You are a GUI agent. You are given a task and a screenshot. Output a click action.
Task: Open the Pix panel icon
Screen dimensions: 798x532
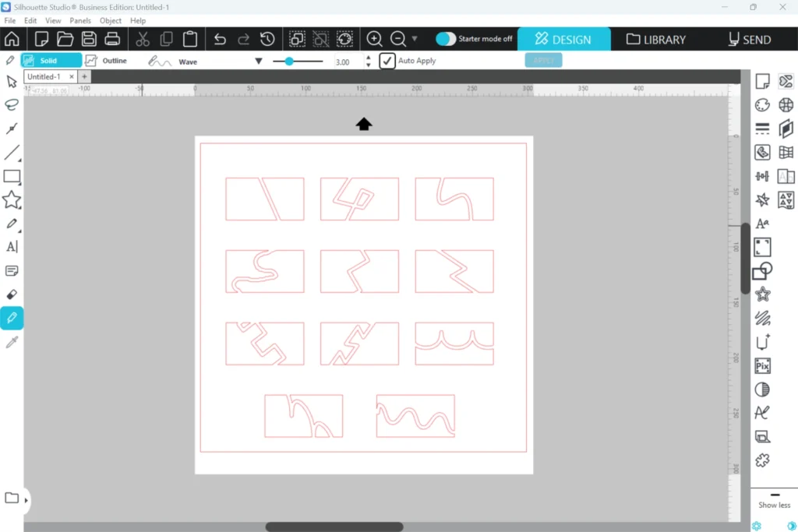762,365
